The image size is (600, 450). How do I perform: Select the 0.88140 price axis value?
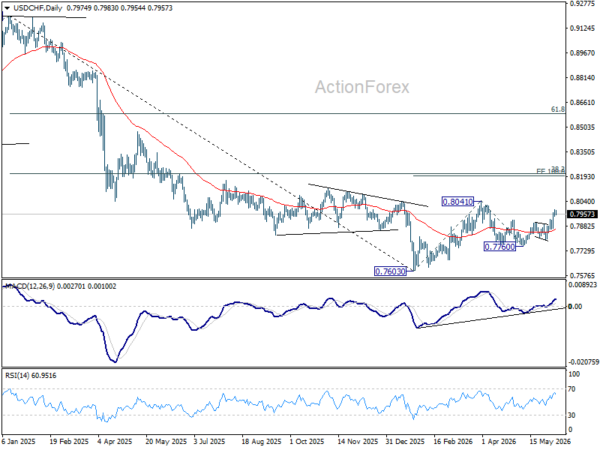582,78
